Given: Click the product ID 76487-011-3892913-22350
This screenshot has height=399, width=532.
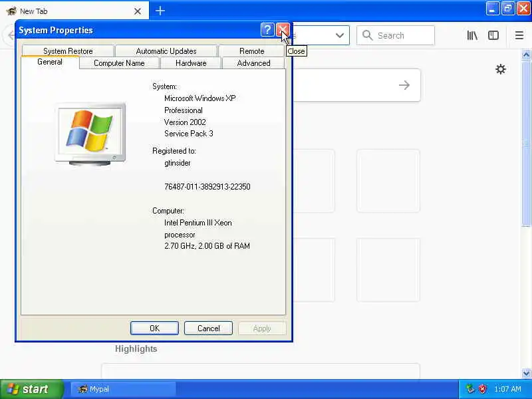Looking at the screenshot, I should (207, 187).
